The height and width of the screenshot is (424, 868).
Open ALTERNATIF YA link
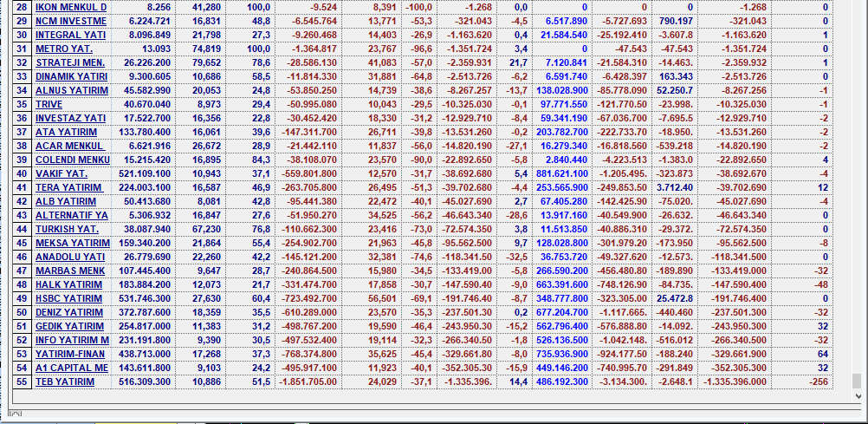(x=71, y=215)
